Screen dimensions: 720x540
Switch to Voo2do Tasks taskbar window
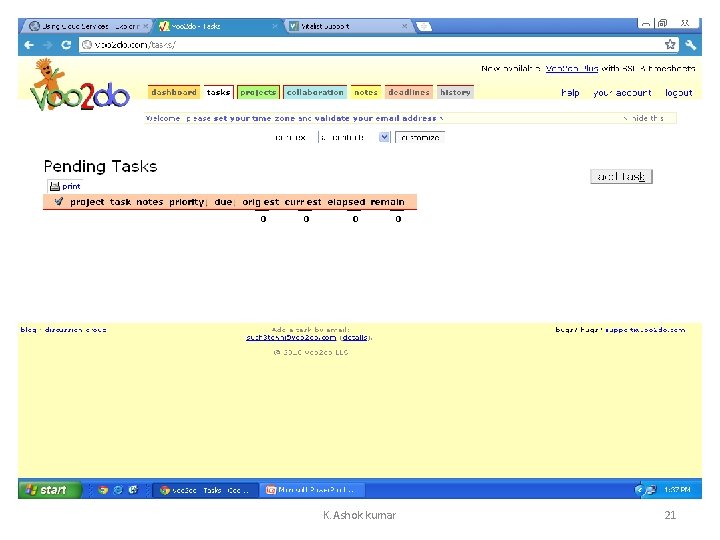tap(205, 490)
